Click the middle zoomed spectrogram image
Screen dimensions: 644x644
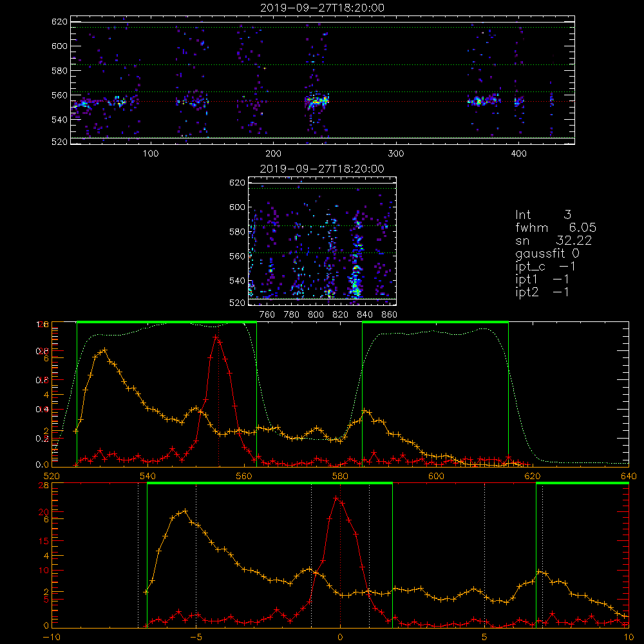coord(323,241)
